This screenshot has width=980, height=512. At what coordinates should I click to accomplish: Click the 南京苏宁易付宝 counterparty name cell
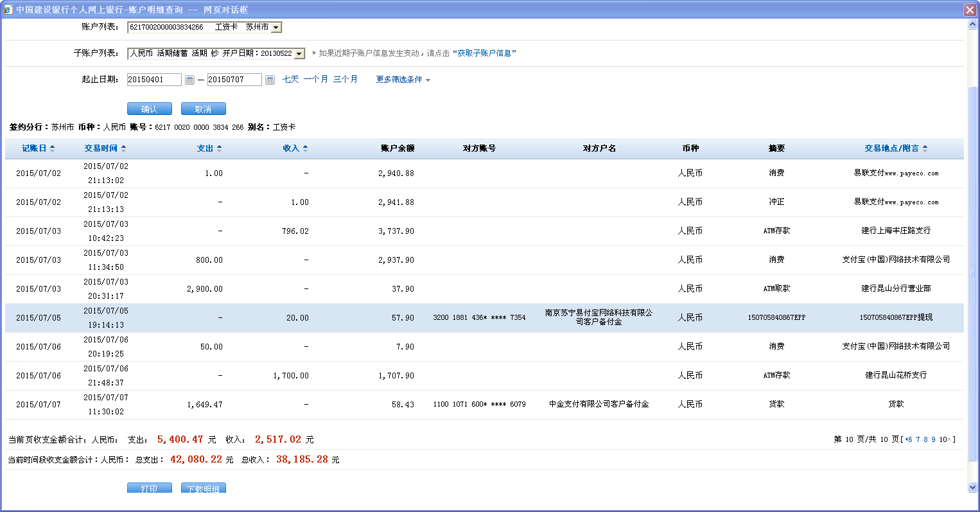599,317
